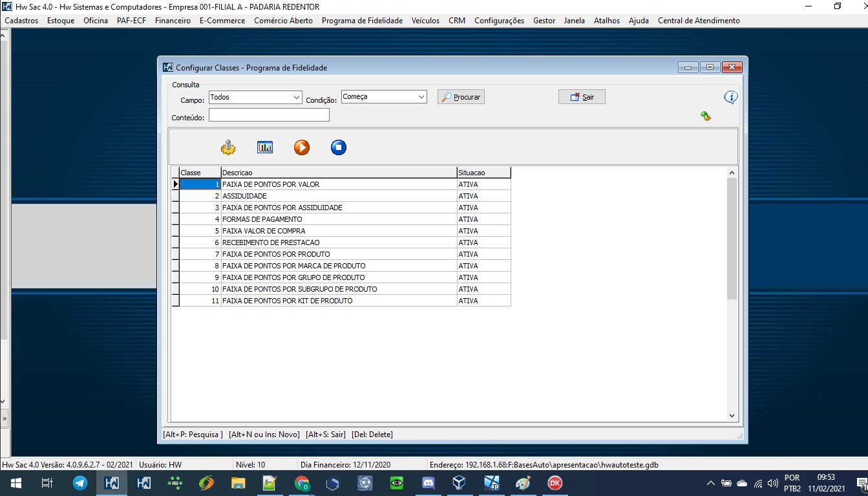The height and width of the screenshot is (496, 868).
Task: Click the blue information icon
Action: pos(730,97)
